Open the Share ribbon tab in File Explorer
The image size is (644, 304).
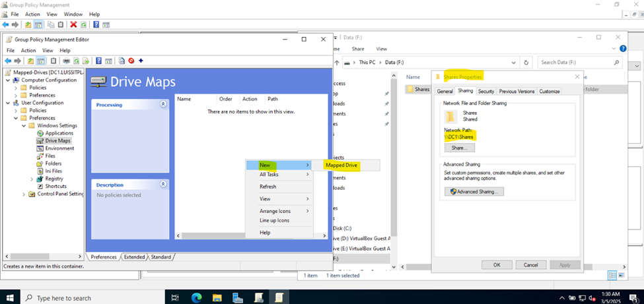point(358,49)
